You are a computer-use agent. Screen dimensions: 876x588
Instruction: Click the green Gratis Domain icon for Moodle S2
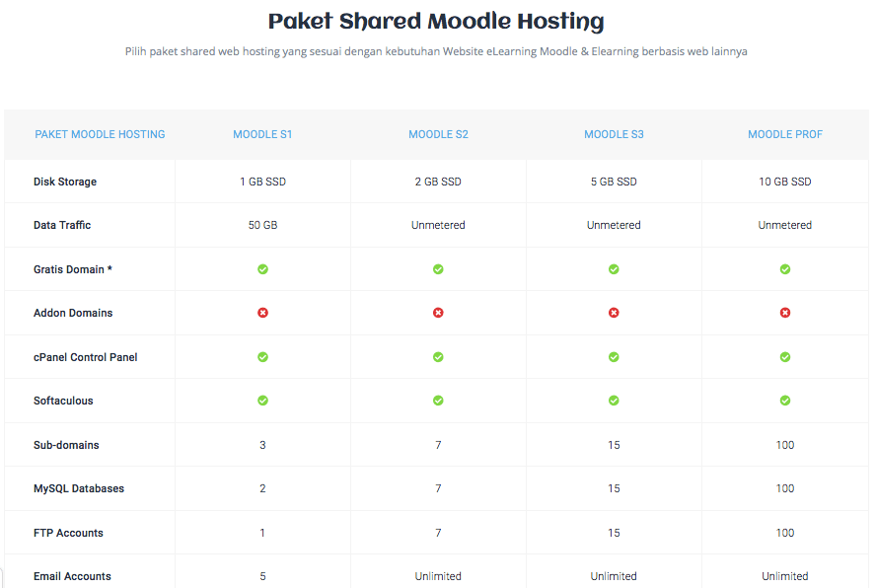pos(438,268)
